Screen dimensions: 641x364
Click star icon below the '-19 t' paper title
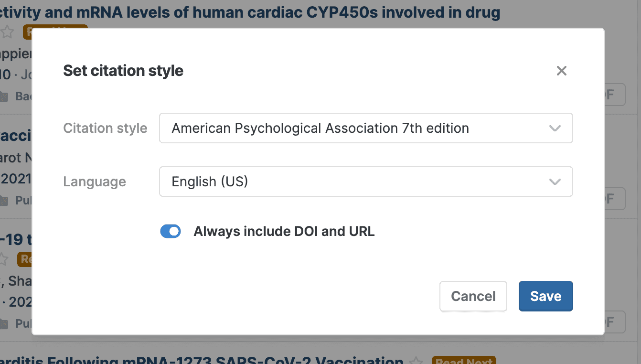click(4, 259)
